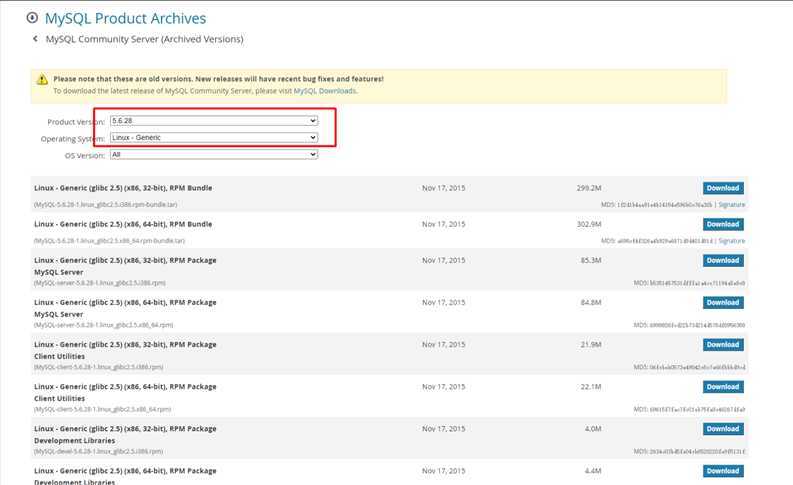The width and height of the screenshot is (793, 485).
Task: Download the 64-bit MySQL Server RPM Package
Action: (723, 302)
